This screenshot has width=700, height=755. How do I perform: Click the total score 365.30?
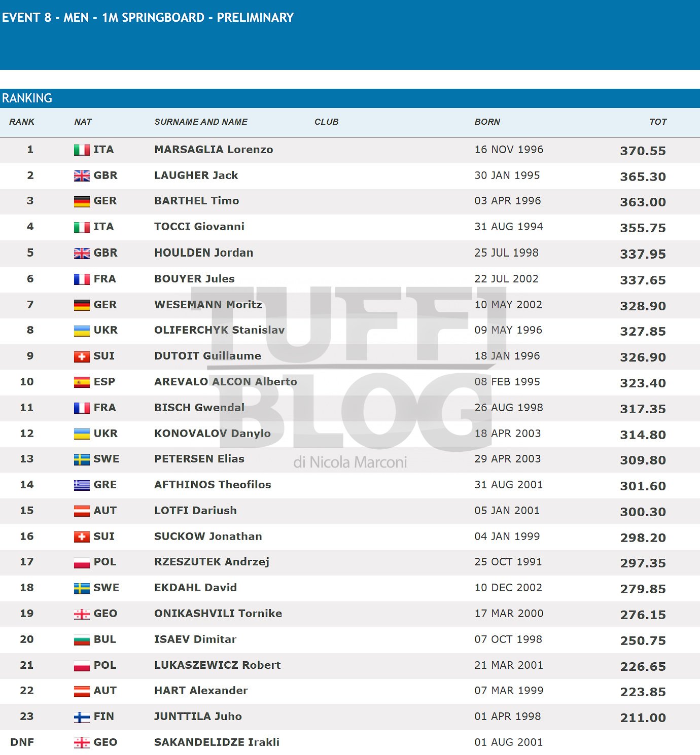point(643,176)
